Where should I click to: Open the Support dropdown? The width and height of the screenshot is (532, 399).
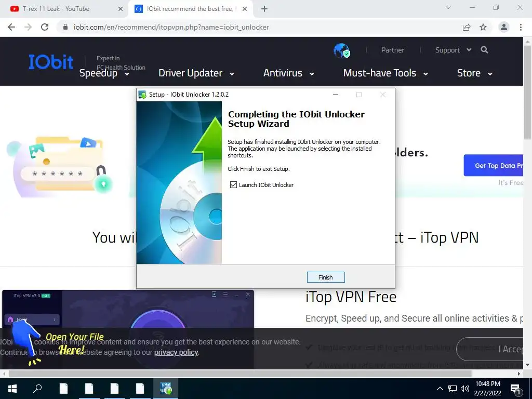click(x=453, y=50)
